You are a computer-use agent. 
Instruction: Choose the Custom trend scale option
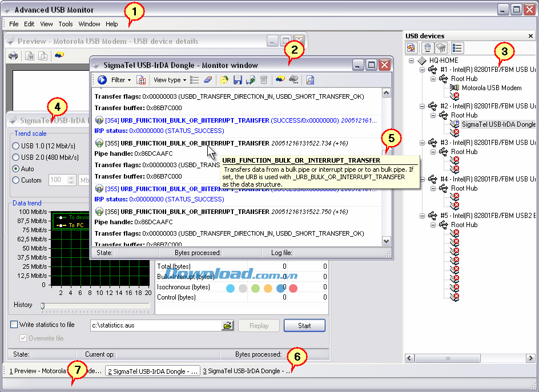pos(27,180)
